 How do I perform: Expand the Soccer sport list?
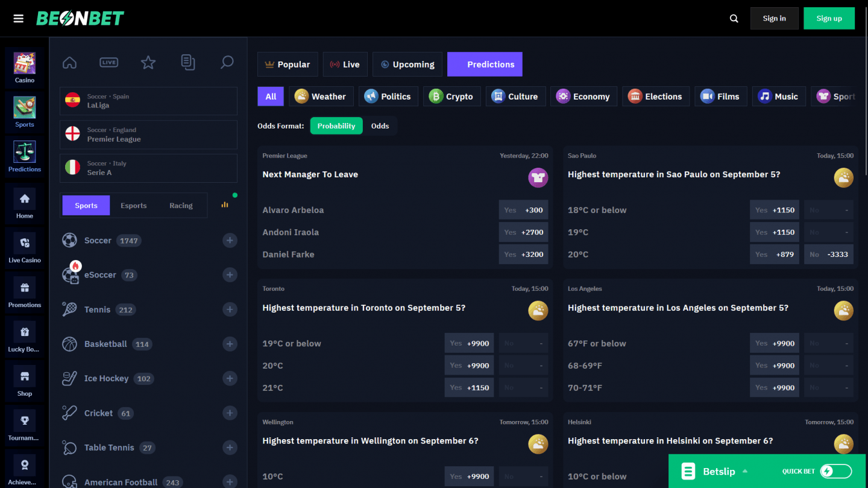230,241
